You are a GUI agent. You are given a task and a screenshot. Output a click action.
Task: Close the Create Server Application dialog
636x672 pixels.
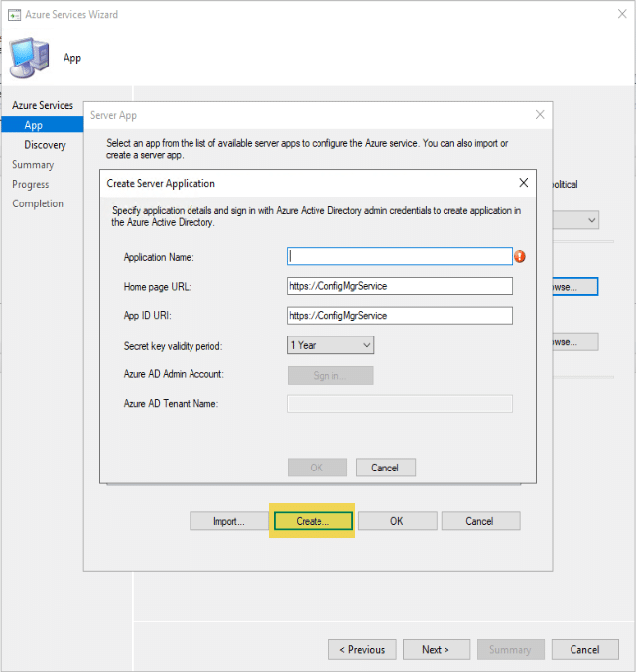click(x=523, y=183)
